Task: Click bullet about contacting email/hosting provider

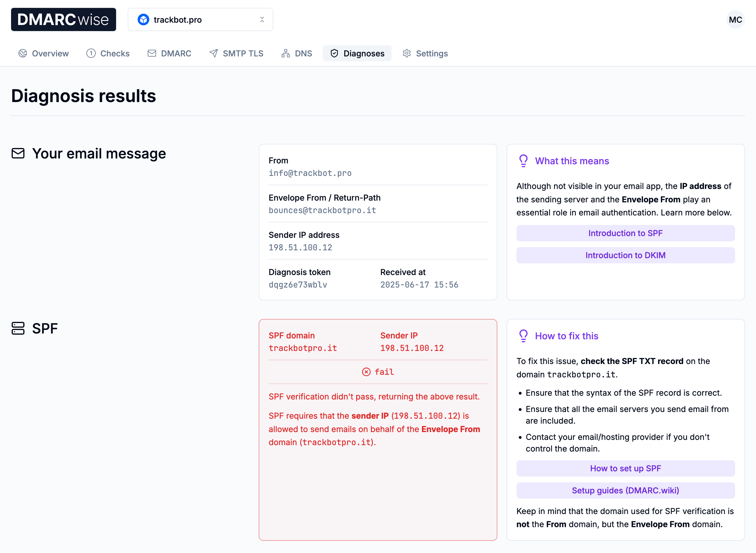Action: click(618, 443)
